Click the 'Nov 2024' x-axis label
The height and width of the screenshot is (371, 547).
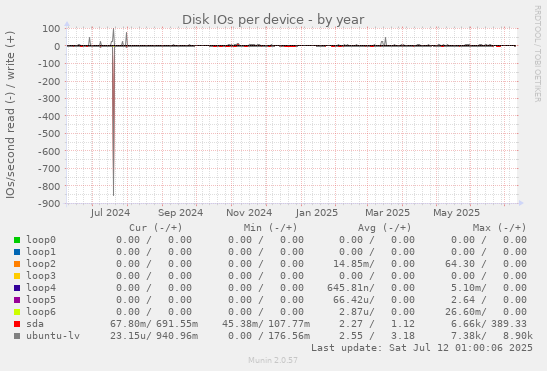pyautogui.click(x=249, y=213)
